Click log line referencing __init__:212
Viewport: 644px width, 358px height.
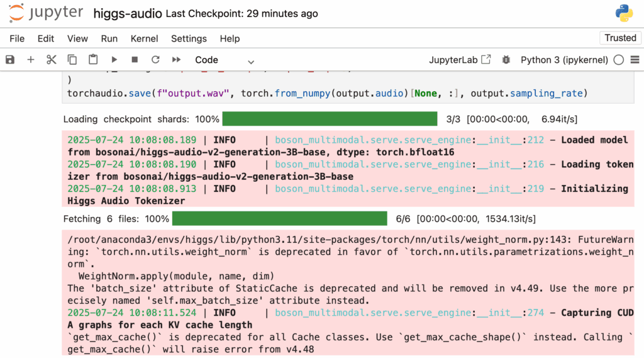click(x=347, y=146)
